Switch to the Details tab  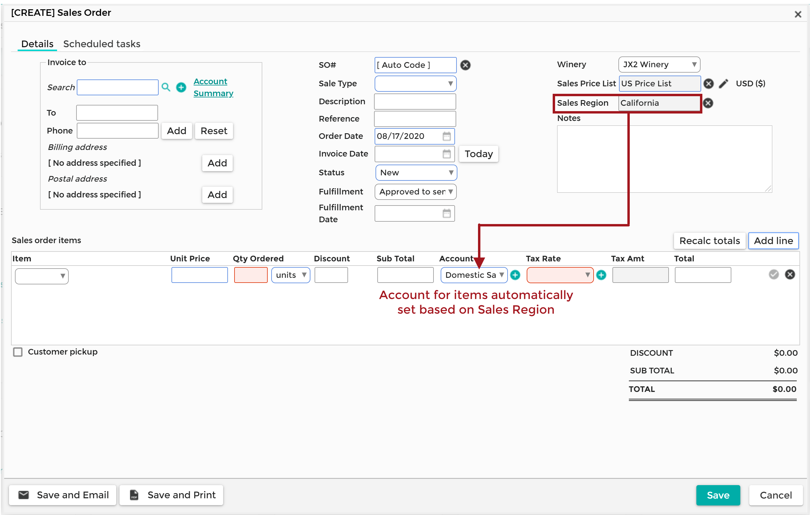point(37,44)
